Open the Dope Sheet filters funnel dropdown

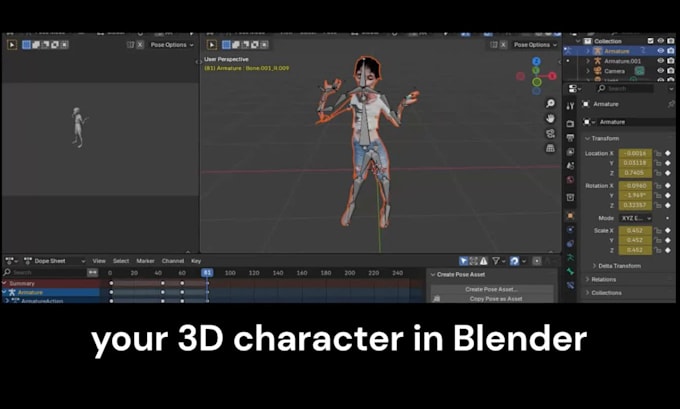497,261
